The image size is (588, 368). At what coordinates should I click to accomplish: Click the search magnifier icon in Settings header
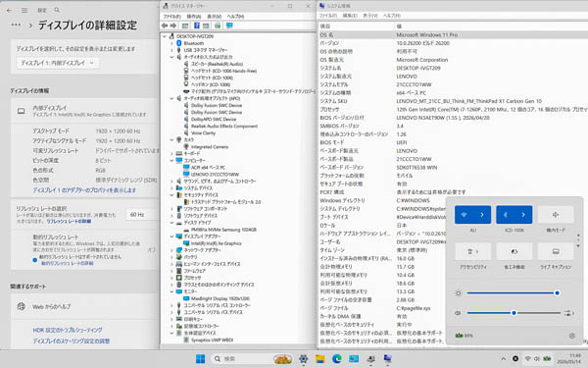coord(57,10)
